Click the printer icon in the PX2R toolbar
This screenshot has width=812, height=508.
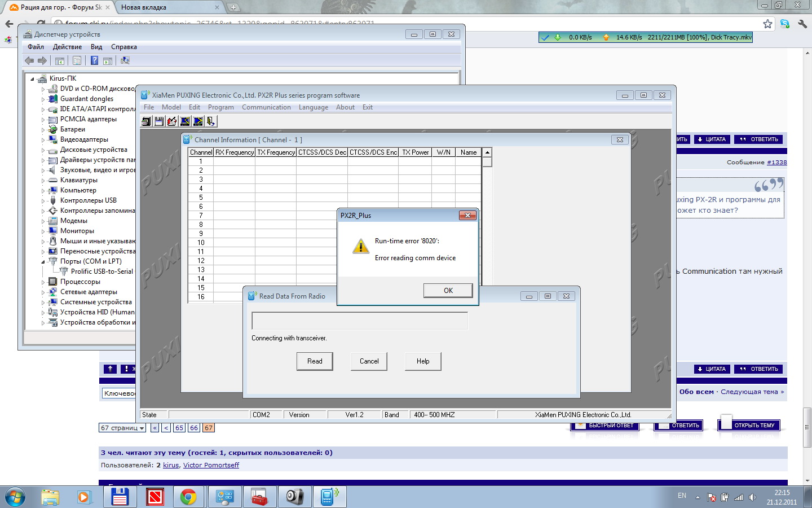coord(146,121)
